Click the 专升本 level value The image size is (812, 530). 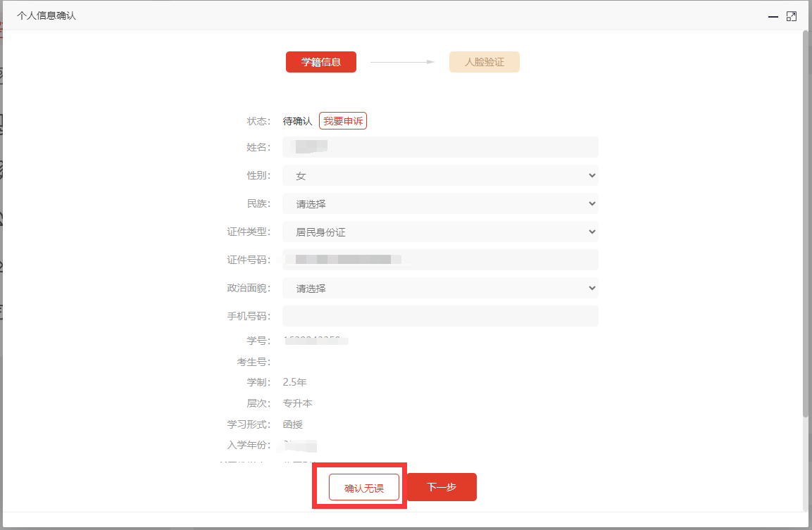tap(297, 403)
